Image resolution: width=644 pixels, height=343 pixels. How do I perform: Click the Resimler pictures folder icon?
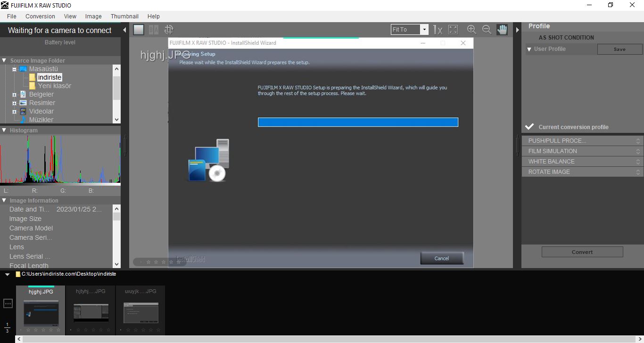coord(23,103)
